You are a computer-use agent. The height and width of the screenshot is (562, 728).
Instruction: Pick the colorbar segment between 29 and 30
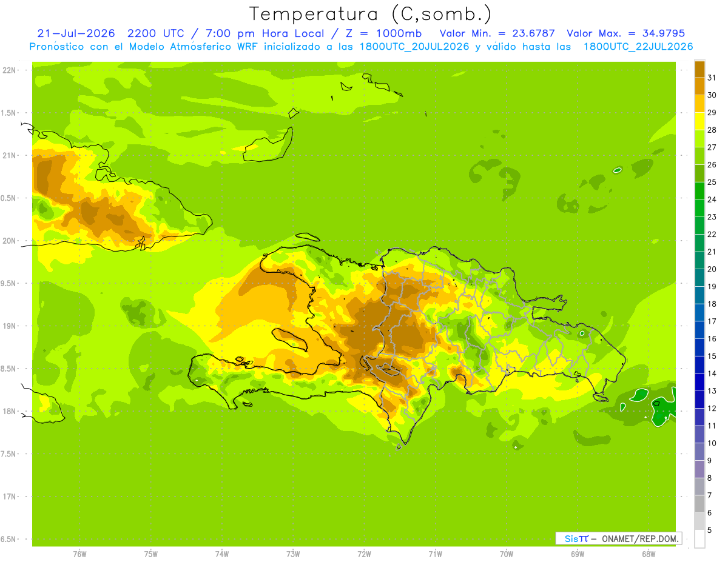(x=699, y=104)
